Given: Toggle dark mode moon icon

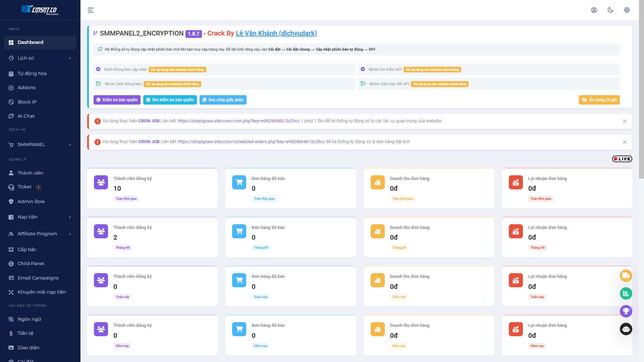Looking at the screenshot, I should click(610, 10).
